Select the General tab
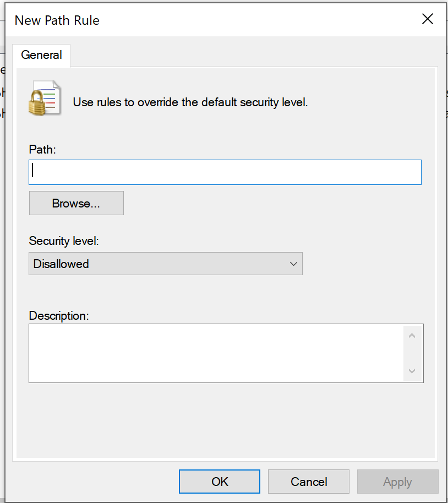Viewport: 448px width, 503px height. [x=41, y=55]
